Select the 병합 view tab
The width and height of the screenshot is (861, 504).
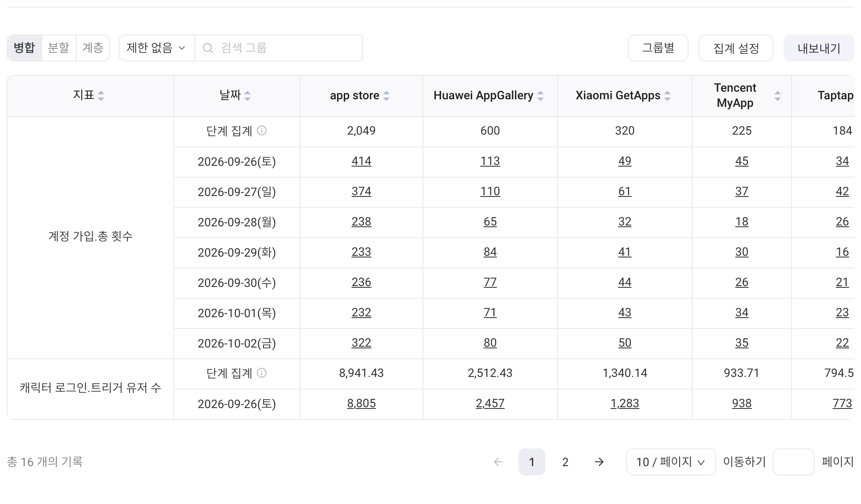pos(24,48)
